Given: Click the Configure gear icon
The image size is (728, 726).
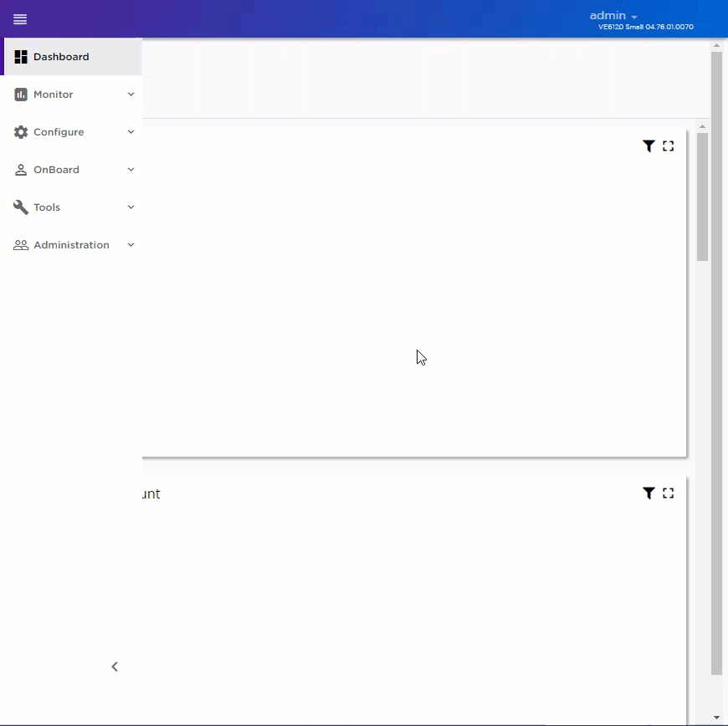Looking at the screenshot, I should (21, 132).
